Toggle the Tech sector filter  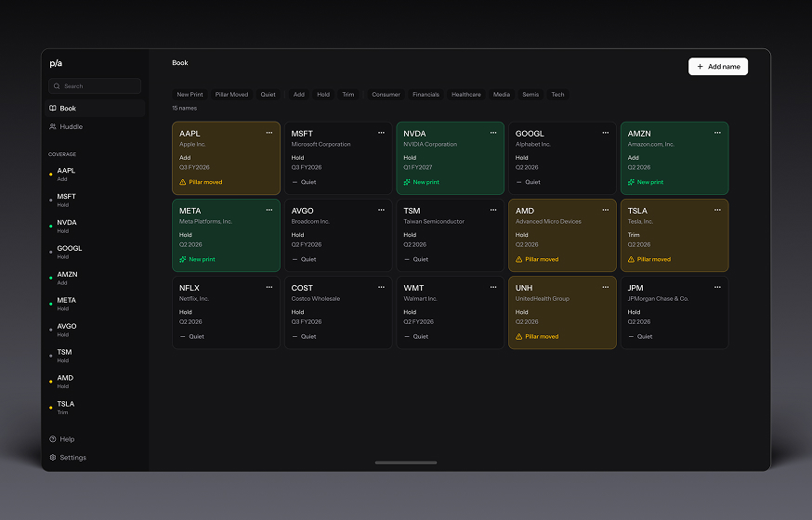pos(557,95)
